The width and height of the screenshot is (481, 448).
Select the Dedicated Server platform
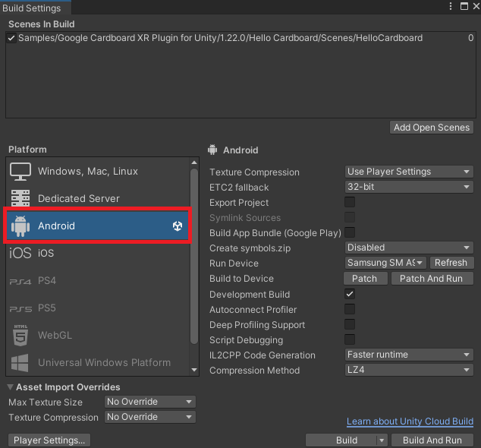[98, 198]
